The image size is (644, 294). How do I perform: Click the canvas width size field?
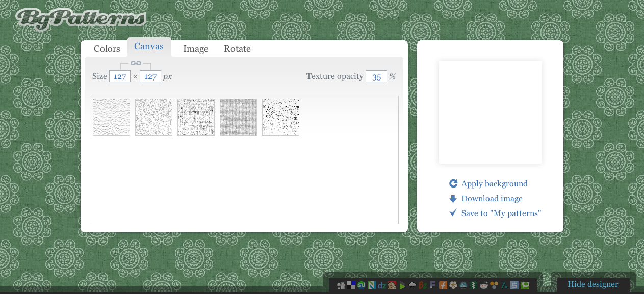(120, 76)
